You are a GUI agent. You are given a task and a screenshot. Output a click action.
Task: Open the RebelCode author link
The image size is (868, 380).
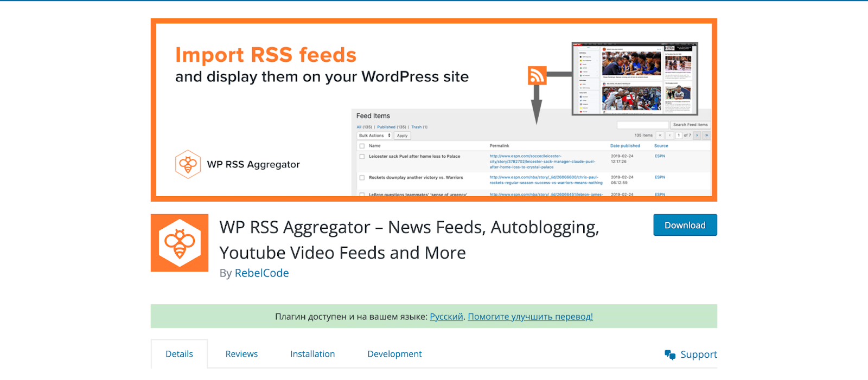click(x=261, y=273)
